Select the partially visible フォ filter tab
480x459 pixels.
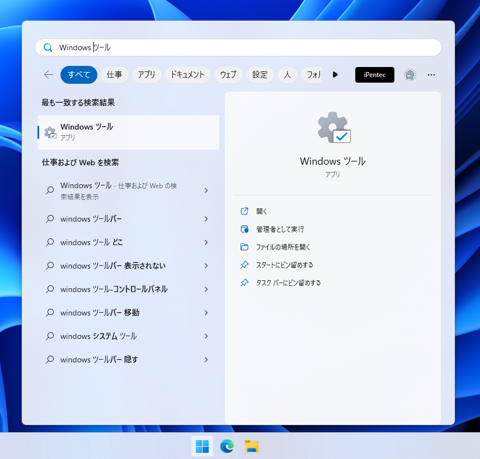click(311, 75)
